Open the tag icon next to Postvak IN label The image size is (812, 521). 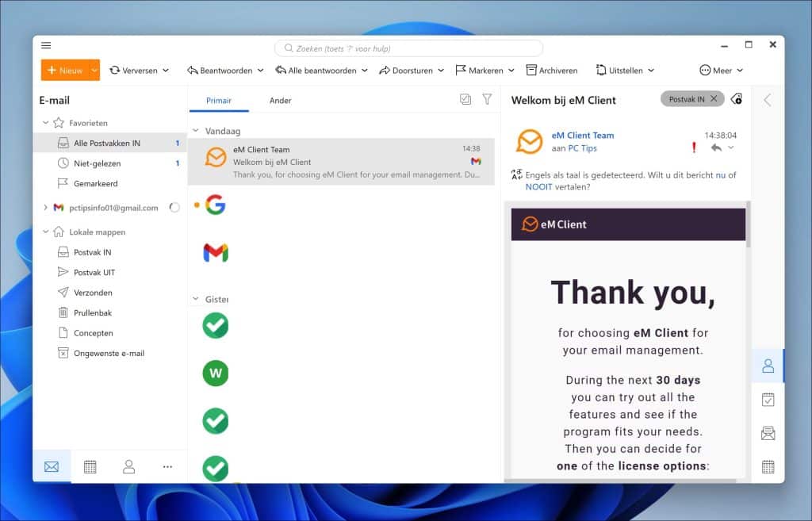(737, 99)
